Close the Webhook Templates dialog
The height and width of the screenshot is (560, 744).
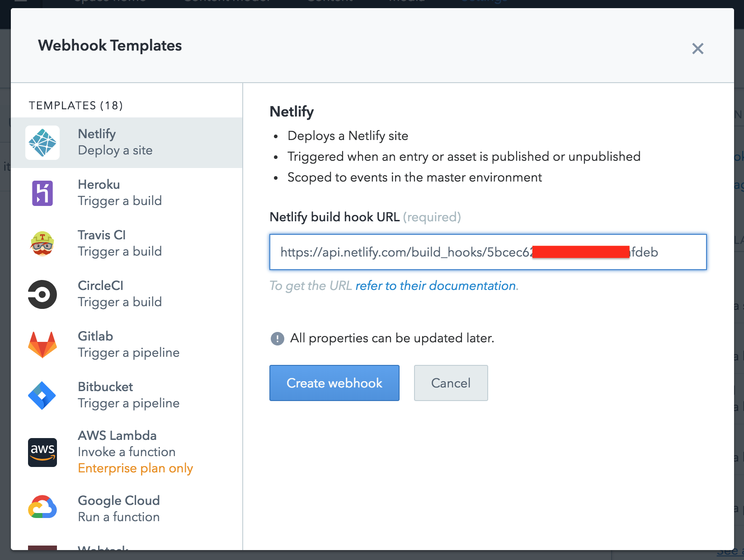[x=697, y=49]
